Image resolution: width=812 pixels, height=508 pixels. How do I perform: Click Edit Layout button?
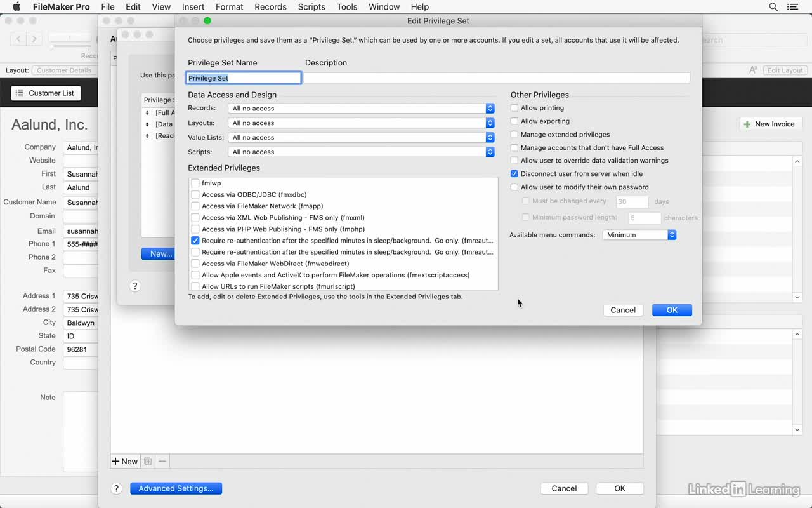click(785, 70)
